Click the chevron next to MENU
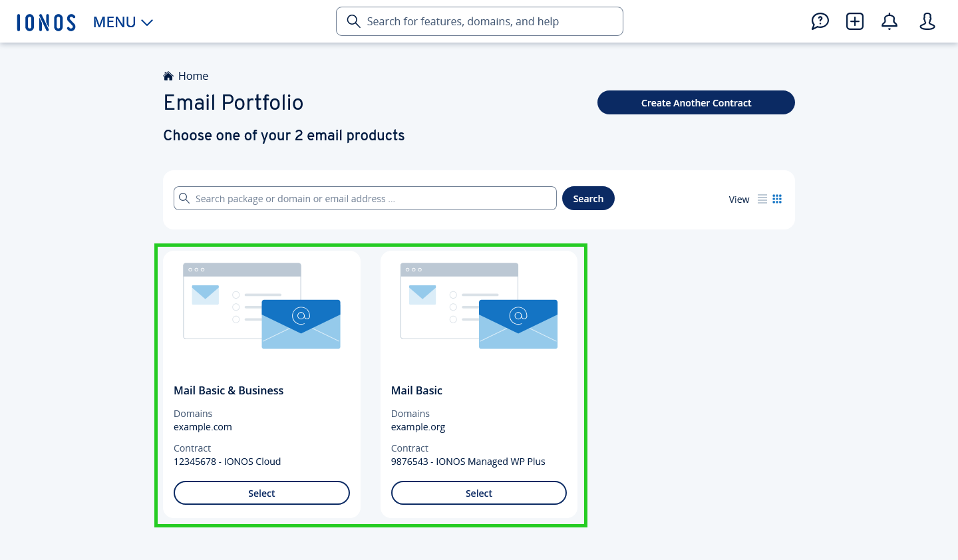 coord(147,22)
